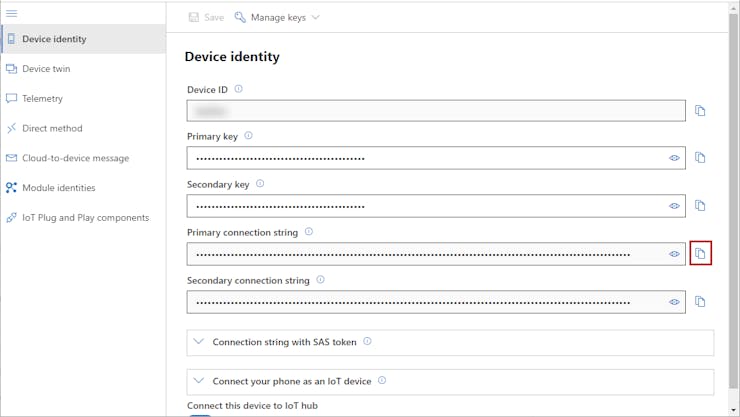Click the Save button
This screenshot has width=740, height=417.
(206, 17)
